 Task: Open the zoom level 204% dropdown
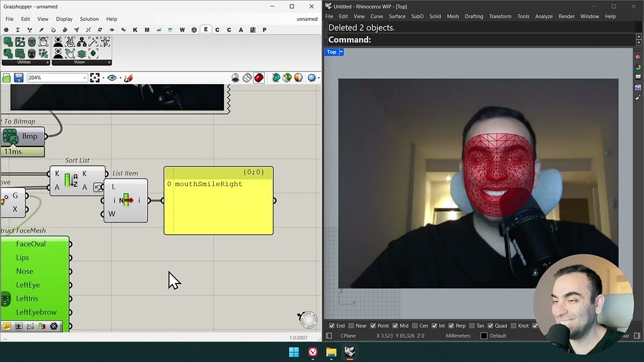tap(84, 78)
